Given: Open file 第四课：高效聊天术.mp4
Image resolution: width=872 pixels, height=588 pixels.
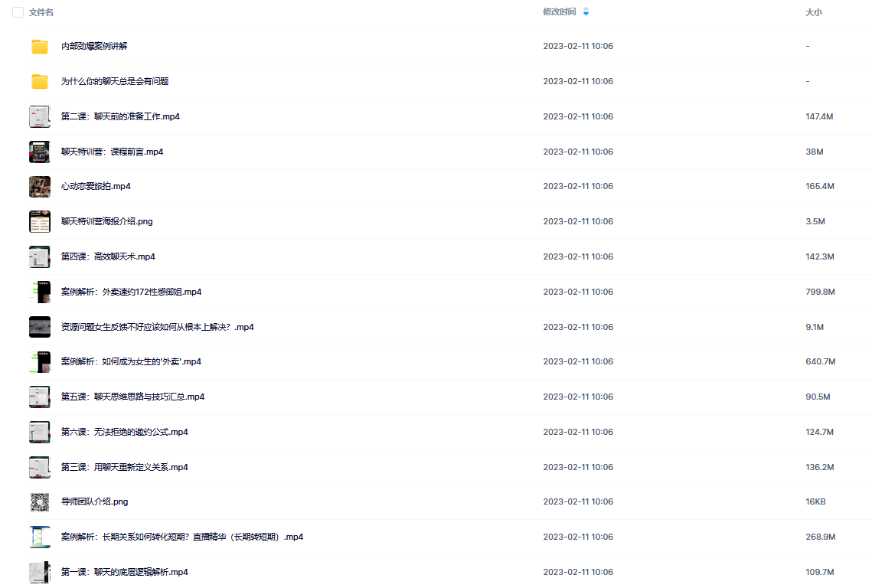Looking at the screenshot, I should coord(108,256).
